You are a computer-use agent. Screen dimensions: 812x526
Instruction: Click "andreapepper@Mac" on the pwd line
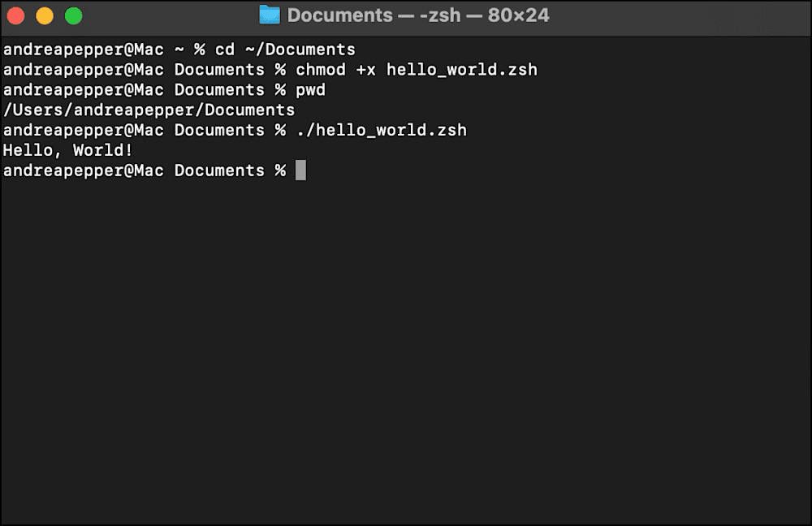click(84, 90)
